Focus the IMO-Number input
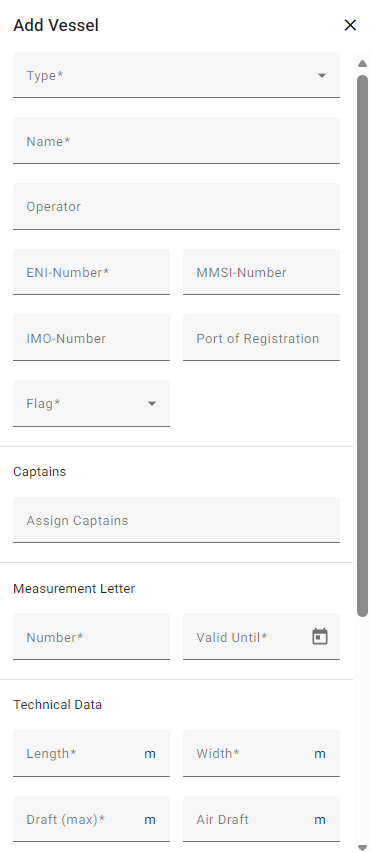371x852 pixels. click(x=91, y=337)
